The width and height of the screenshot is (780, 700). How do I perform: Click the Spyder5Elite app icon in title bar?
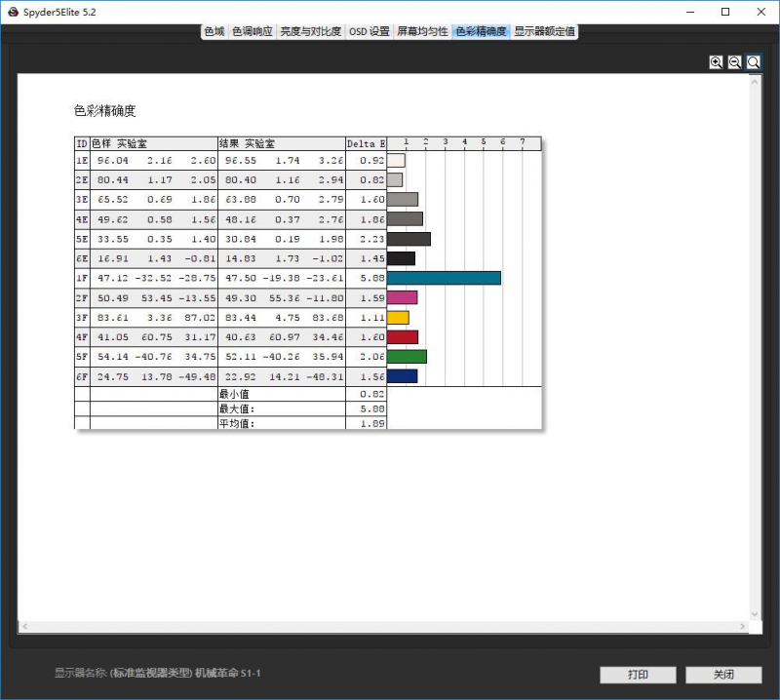(x=13, y=12)
